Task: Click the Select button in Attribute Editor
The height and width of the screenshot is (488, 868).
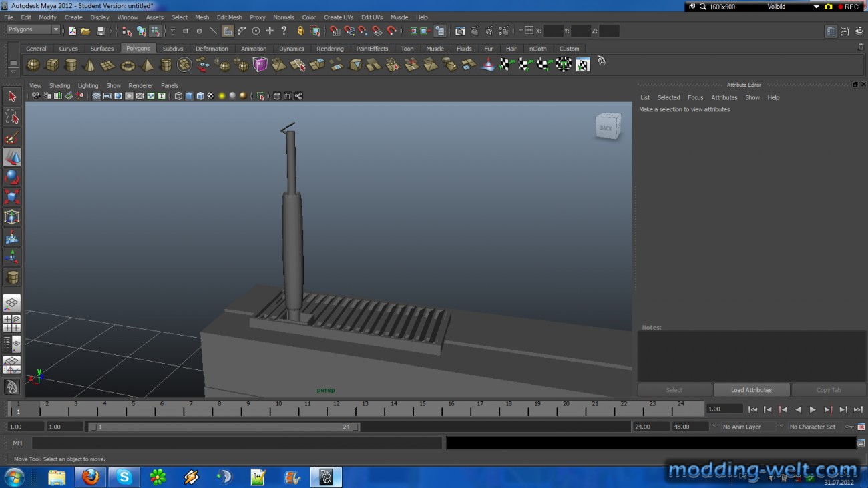Action: (674, 390)
